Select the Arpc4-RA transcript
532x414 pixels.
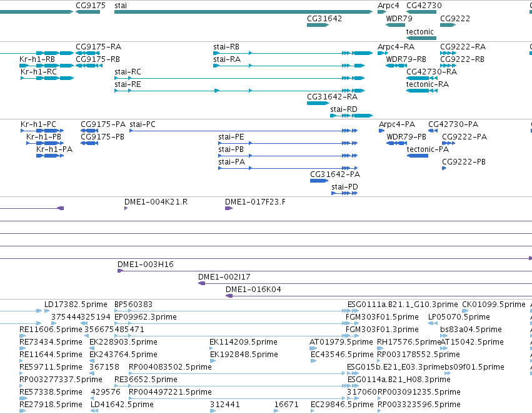tap(383, 53)
